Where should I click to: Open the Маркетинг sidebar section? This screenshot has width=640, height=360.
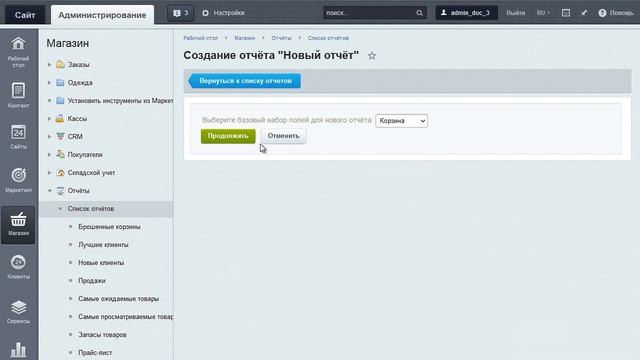tap(18, 180)
